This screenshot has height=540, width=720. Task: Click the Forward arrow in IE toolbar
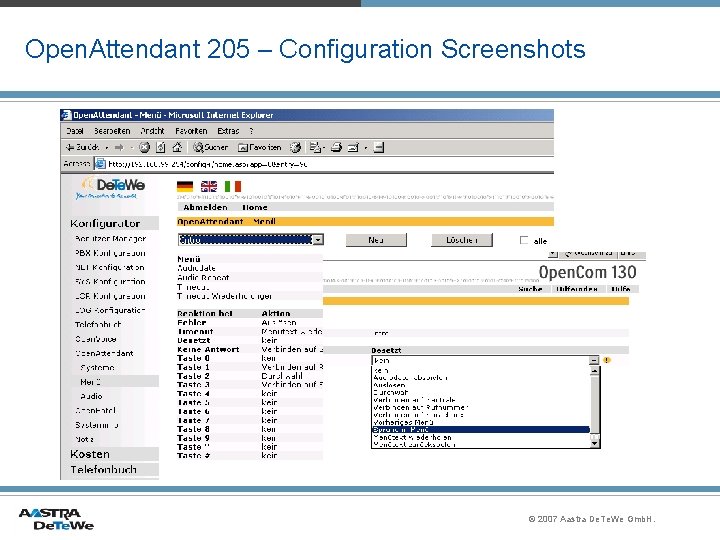[x=119, y=147]
